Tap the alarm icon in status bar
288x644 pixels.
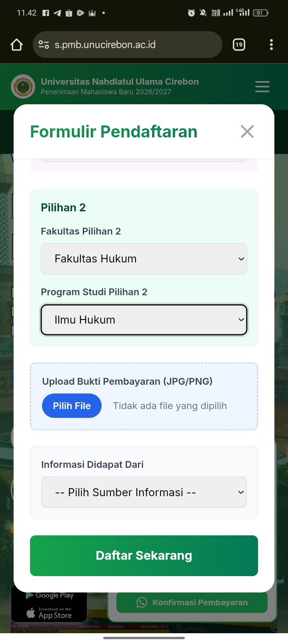(191, 13)
